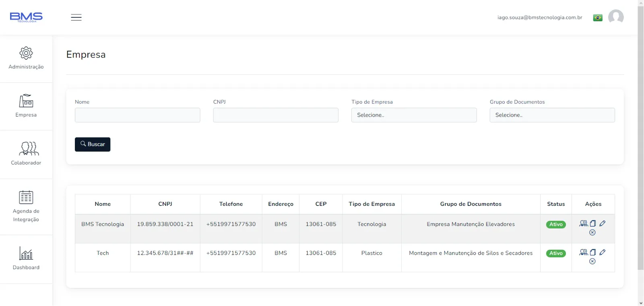The height and width of the screenshot is (306, 644).
Task: Edit the Tech company pencil icon
Action: pos(603,253)
